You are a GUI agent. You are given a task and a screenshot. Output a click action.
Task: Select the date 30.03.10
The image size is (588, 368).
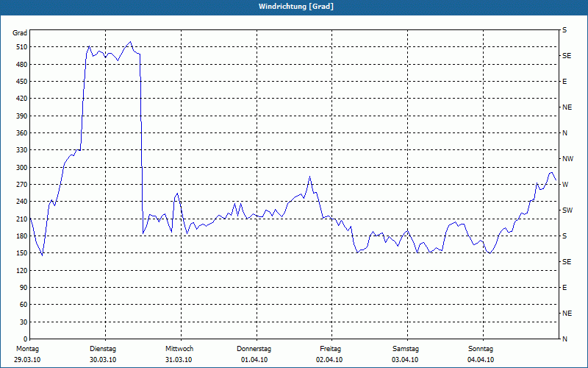click(103, 360)
